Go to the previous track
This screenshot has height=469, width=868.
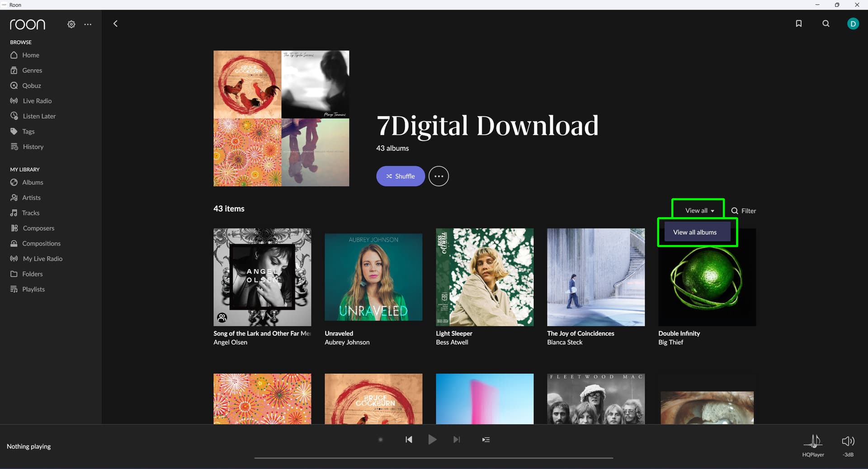tap(409, 440)
